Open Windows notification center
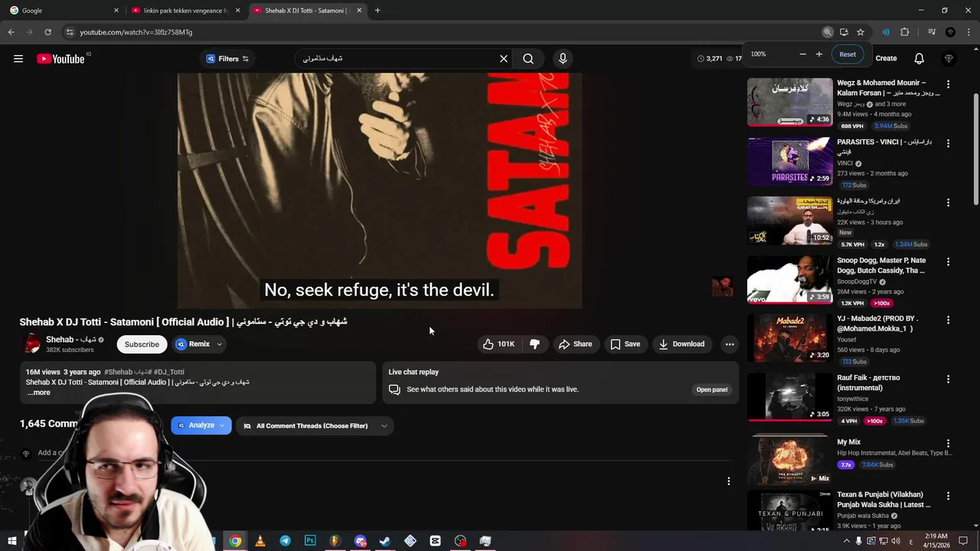The width and height of the screenshot is (980, 551). [x=963, y=541]
